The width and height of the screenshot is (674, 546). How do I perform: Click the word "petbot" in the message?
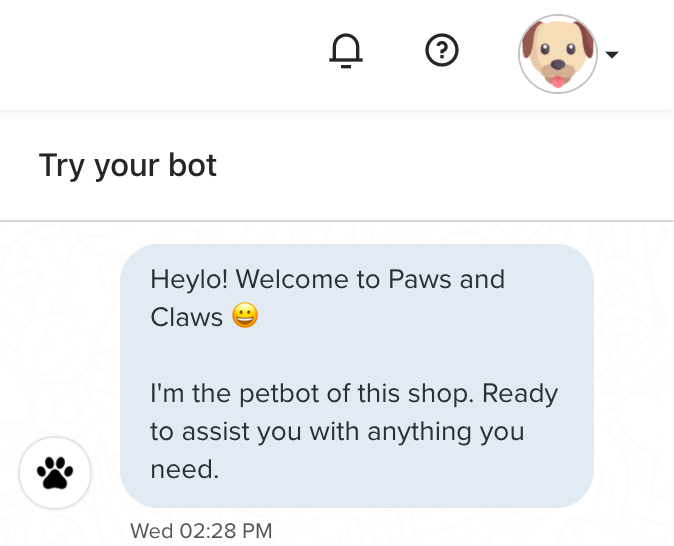279,393
